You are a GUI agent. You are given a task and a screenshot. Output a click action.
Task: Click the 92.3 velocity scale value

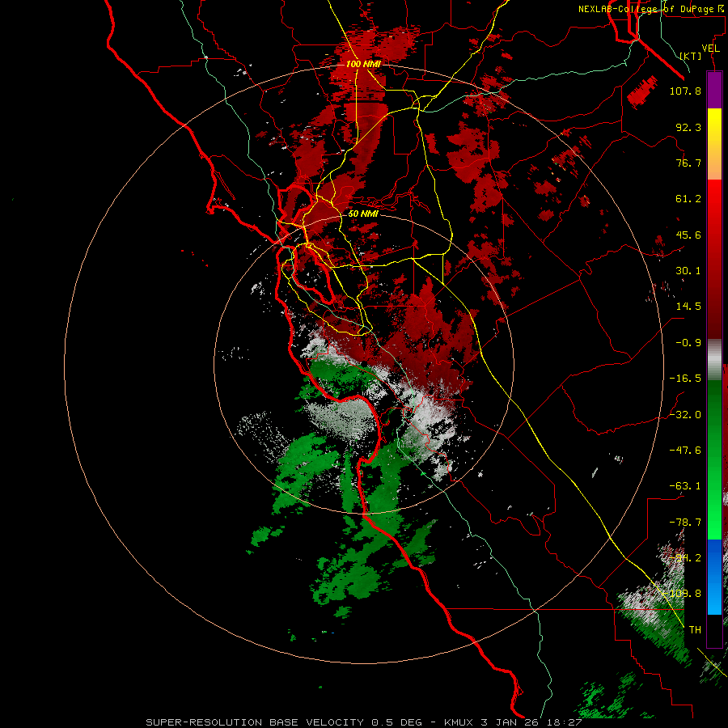(x=688, y=127)
